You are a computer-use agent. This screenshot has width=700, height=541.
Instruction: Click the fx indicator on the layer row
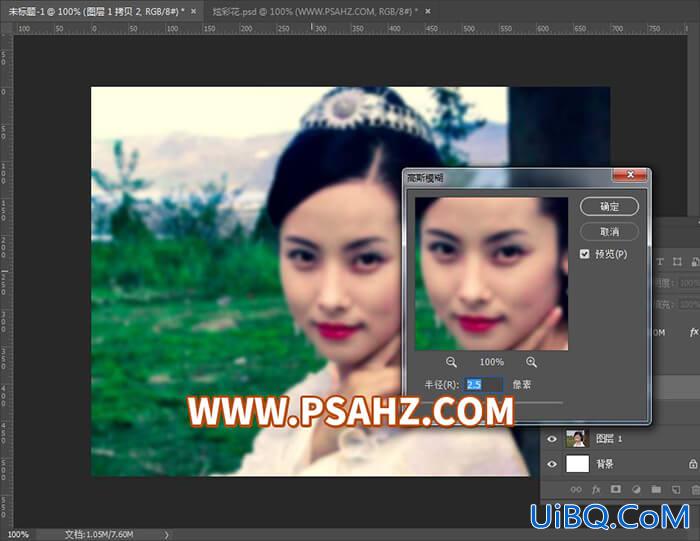[x=693, y=332]
